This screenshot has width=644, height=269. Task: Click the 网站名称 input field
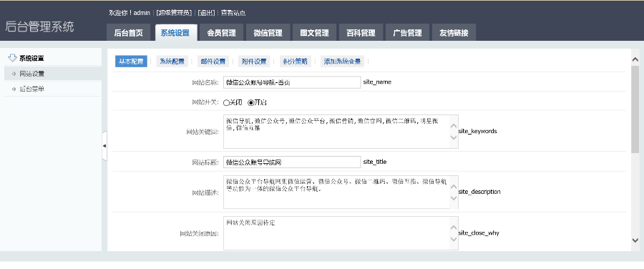(292, 82)
